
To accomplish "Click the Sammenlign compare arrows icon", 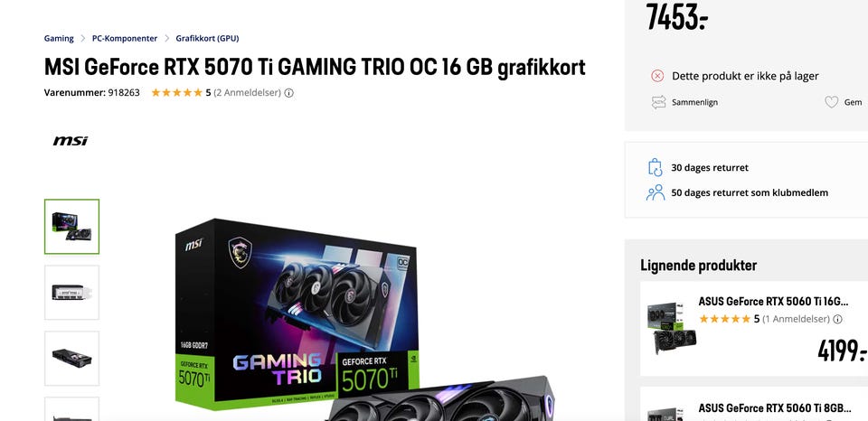I will [658, 102].
